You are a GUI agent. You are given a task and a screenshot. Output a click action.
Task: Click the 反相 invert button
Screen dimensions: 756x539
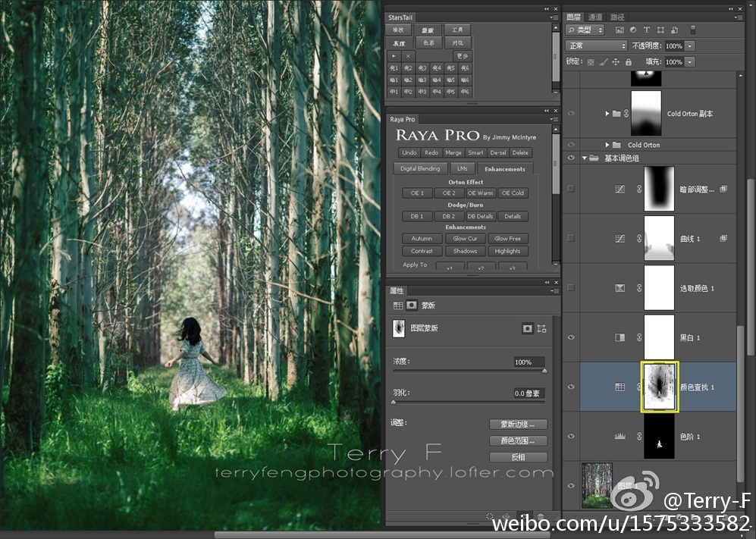(x=519, y=457)
